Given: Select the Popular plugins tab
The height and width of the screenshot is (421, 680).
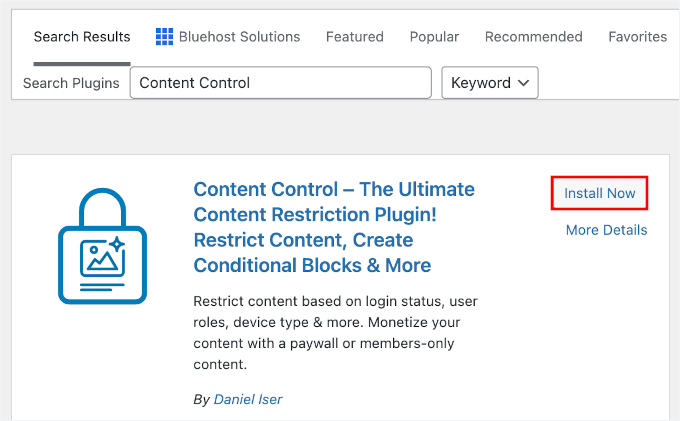Looking at the screenshot, I should tap(434, 37).
